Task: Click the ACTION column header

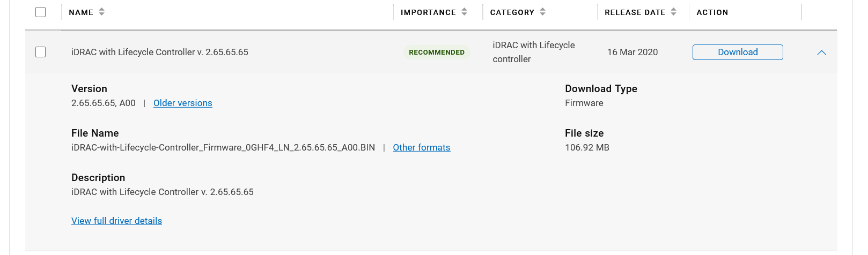Action: 712,12
